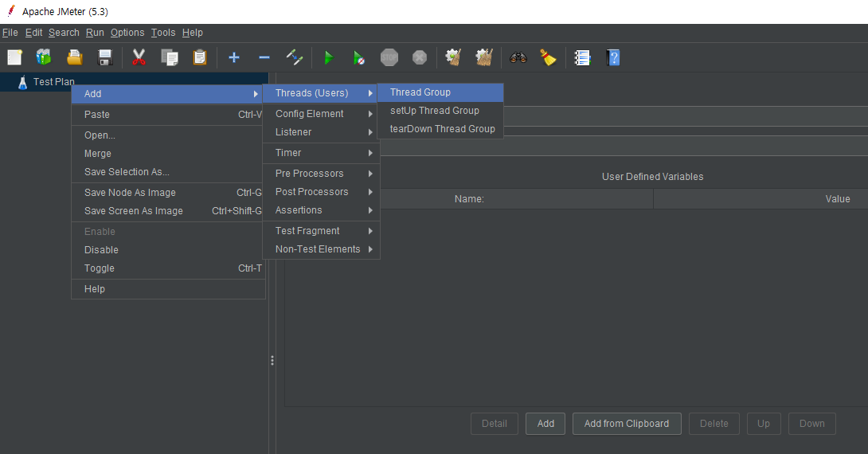Choose tearDown Thread Group
The height and width of the screenshot is (454, 868).
pos(440,129)
